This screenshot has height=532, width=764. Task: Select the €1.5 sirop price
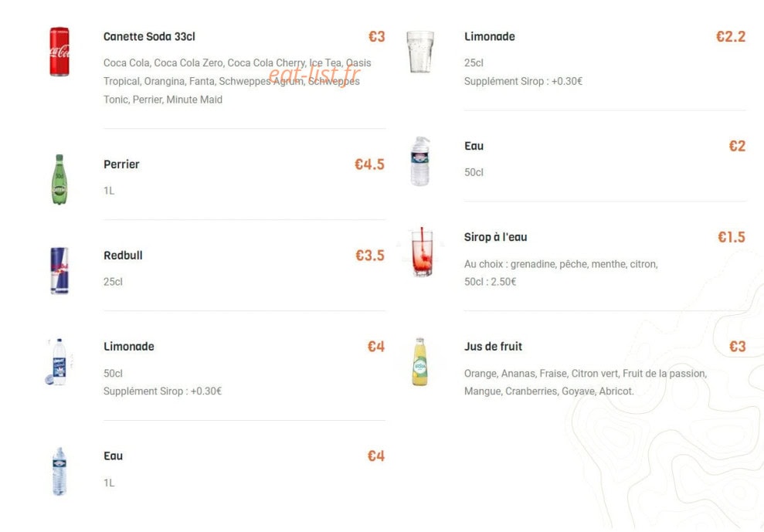(732, 237)
